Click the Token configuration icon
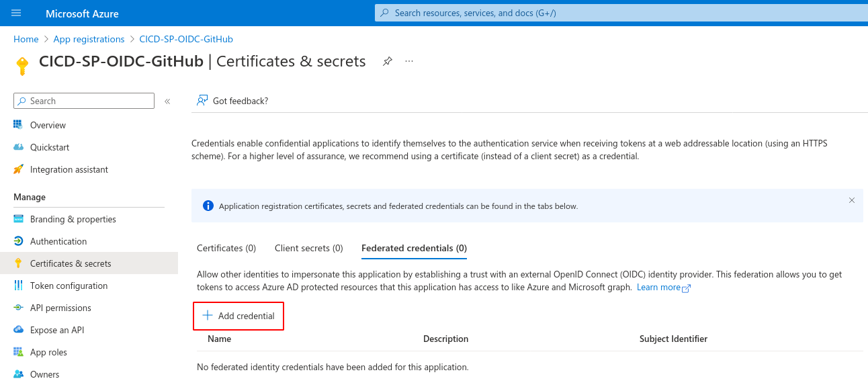This screenshot has height=389, width=868. point(18,286)
